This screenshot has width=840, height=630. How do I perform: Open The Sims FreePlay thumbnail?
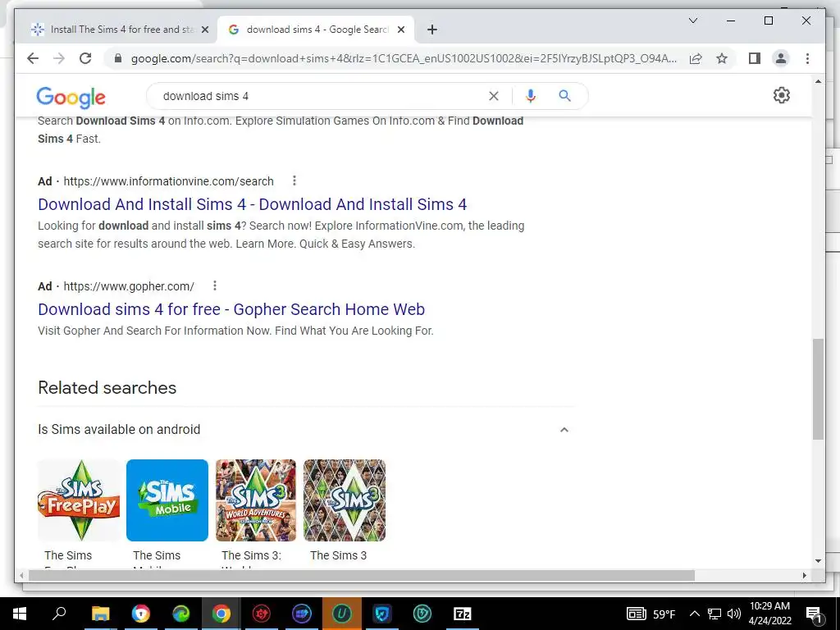point(79,500)
